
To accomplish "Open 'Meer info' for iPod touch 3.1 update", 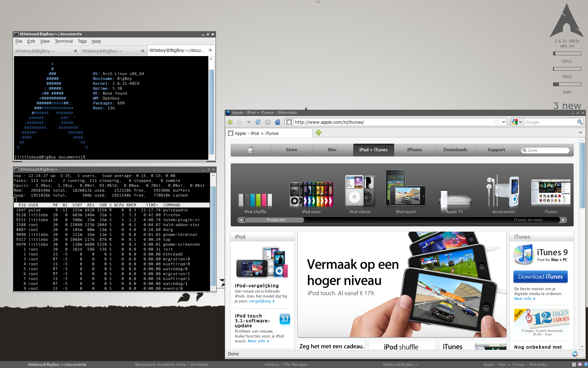I will pyautogui.click(x=258, y=341).
